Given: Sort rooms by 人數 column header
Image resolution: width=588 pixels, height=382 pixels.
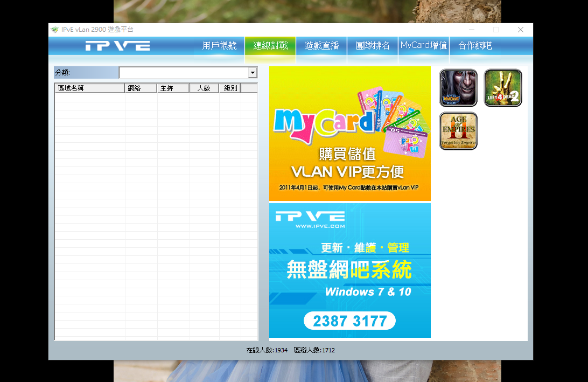Looking at the screenshot, I should pos(204,88).
